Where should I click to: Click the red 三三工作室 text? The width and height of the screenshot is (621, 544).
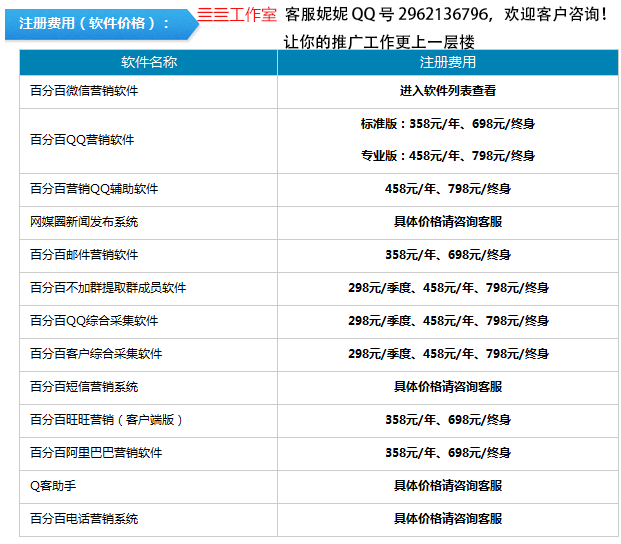pyautogui.click(x=237, y=15)
